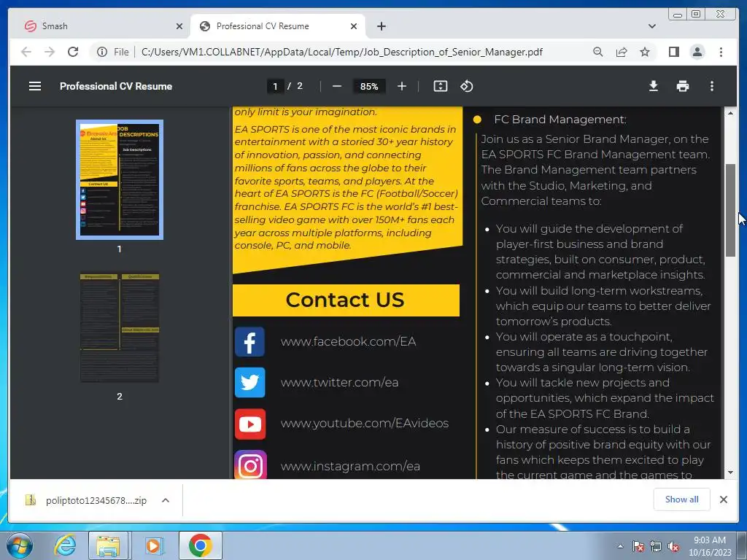Click the Contact US heading
The width and height of the screenshot is (747, 560).
point(345,300)
